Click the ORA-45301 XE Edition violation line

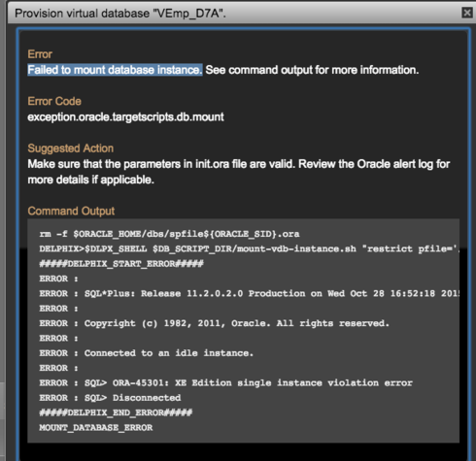pyautogui.click(x=225, y=382)
